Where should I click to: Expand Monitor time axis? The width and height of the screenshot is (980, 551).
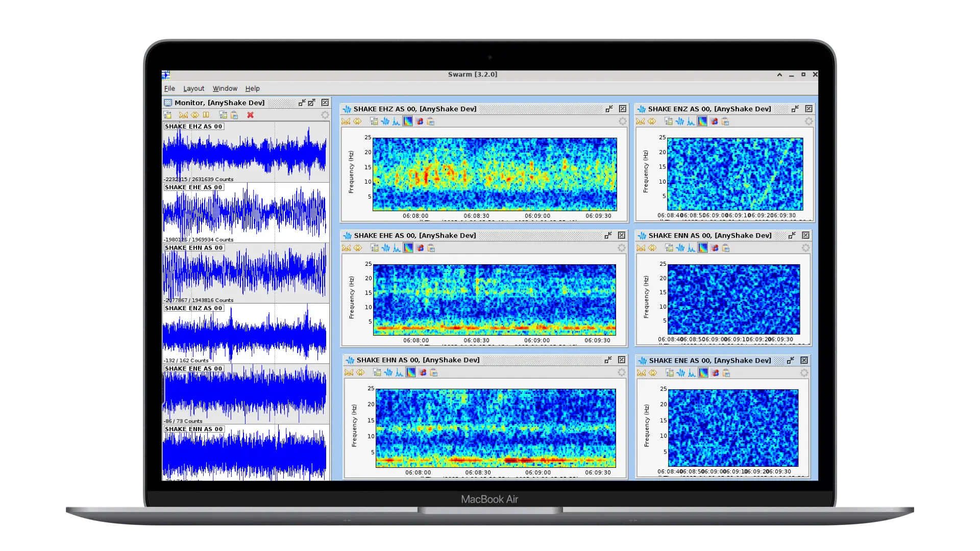(x=195, y=115)
